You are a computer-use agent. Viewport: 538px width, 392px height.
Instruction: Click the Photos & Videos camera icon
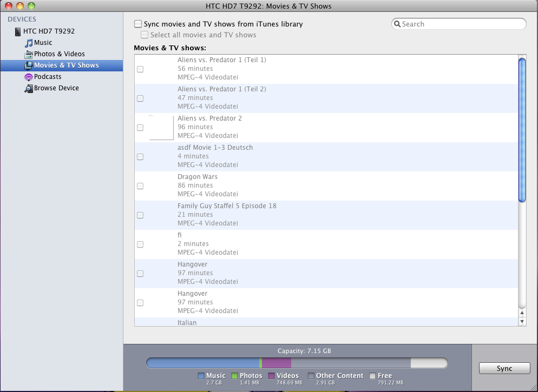click(29, 54)
